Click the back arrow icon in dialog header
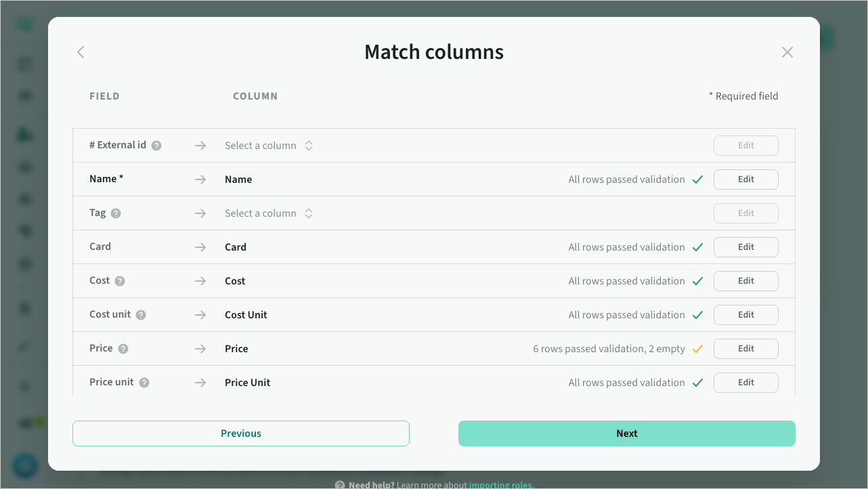The image size is (868, 489). [81, 52]
